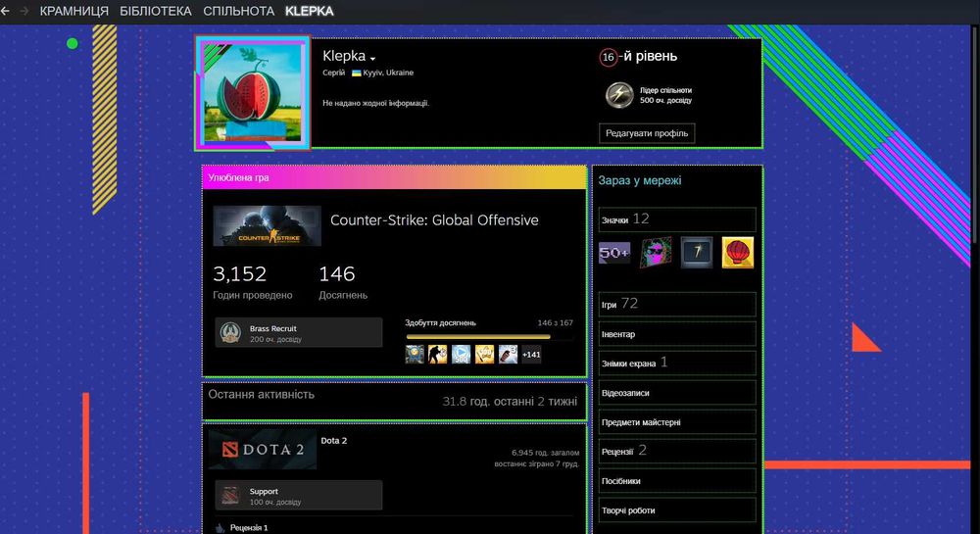This screenshot has height=534, width=980.
Task: Open the fifth grenade achievement icon
Action: tap(508, 354)
